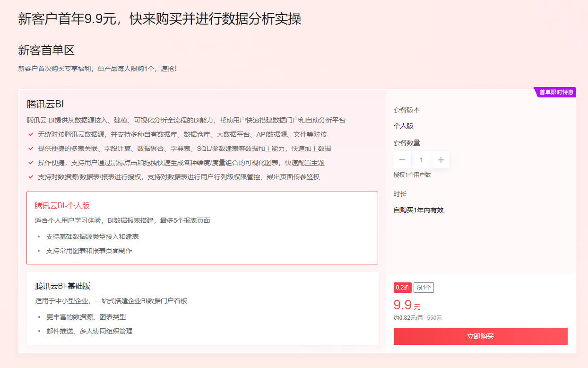Click the 适合个人用户学习体验 description line

122,220
